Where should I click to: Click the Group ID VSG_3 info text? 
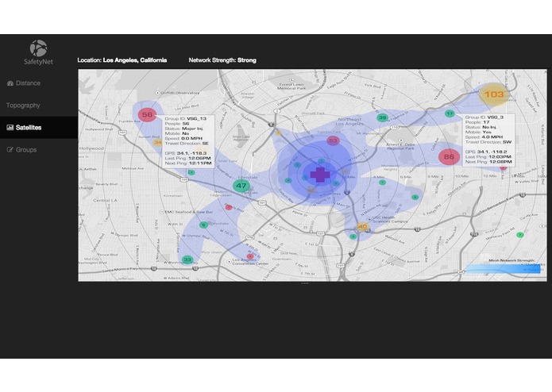click(484, 117)
